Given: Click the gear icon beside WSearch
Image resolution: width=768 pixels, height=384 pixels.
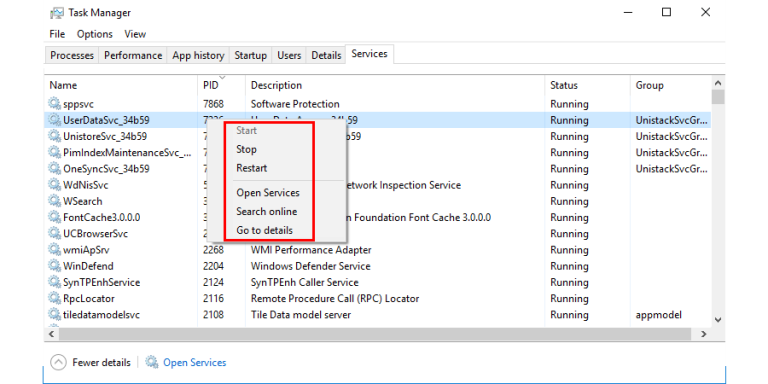Looking at the screenshot, I should click(x=54, y=201).
